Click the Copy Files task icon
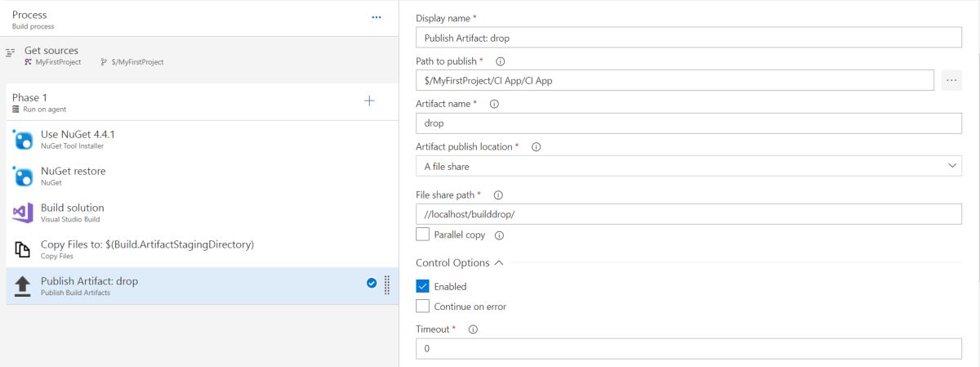This screenshot has width=980, height=367. click(x=23, y=249)
